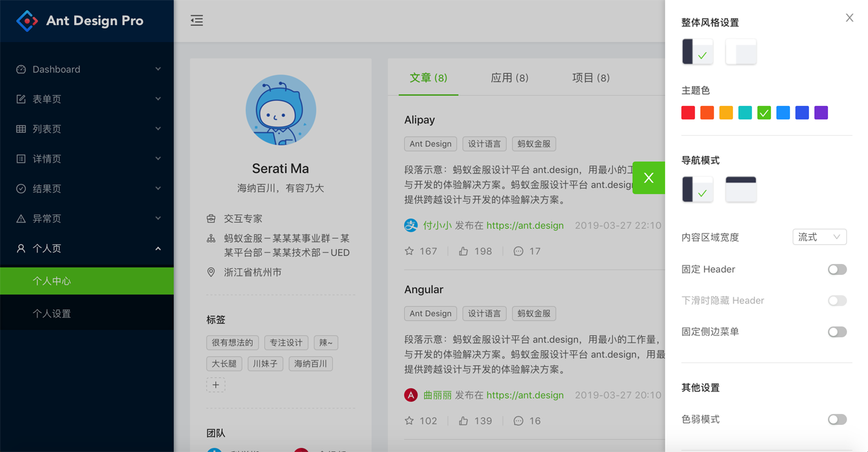Pick the red theme color
The height and width of the screenshot is (452, 868).
click(688, 113)
